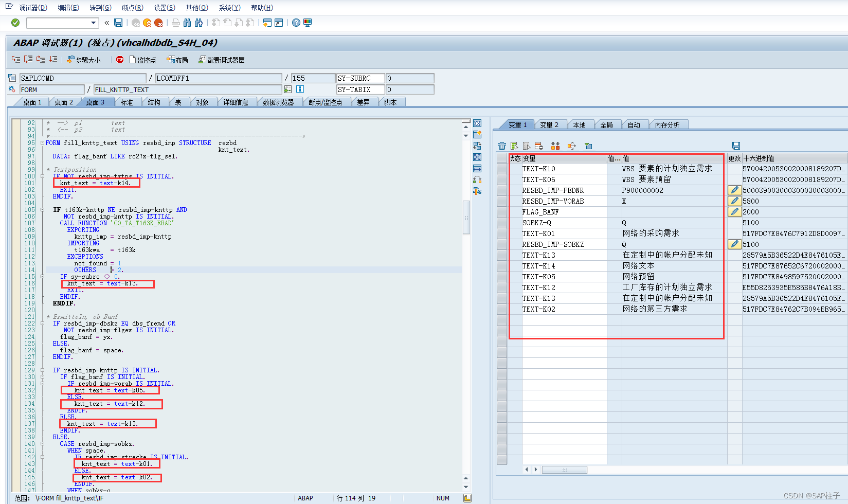Click the Return step-out debugger icon
Screen dimensions: 848x504
click(x=41, y=60)
